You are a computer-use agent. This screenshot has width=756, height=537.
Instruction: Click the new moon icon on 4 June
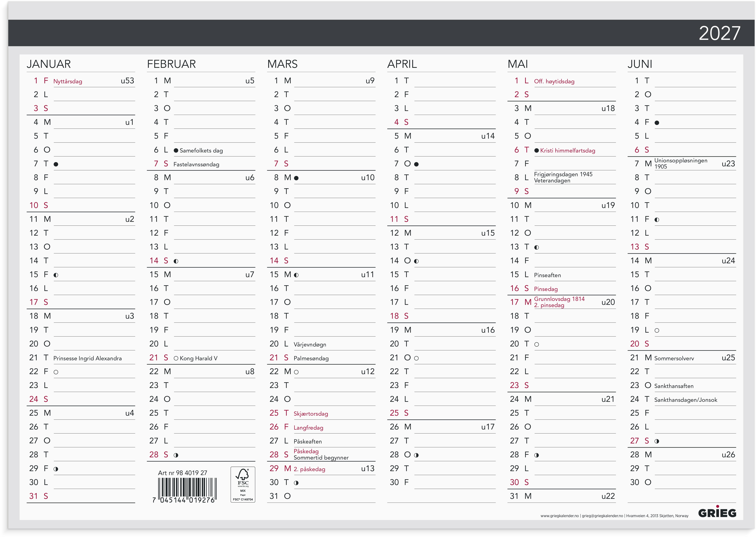(657, 123)
